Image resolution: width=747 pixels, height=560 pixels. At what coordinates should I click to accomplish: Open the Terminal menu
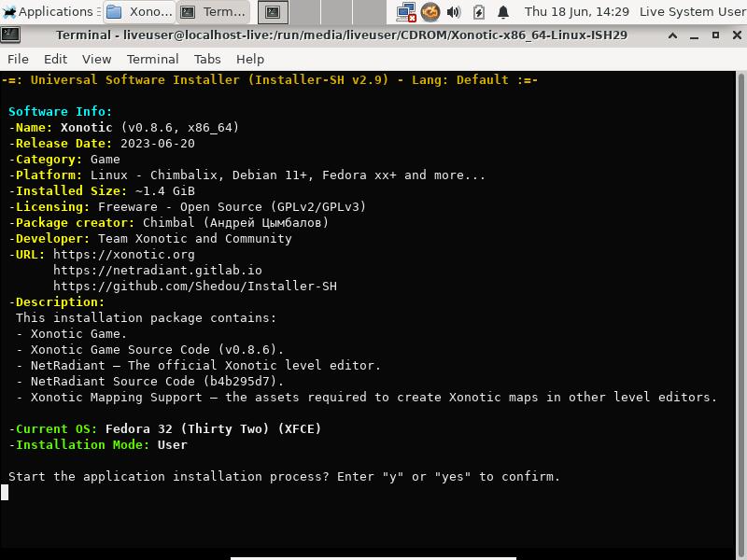click(x=152, y=59)
